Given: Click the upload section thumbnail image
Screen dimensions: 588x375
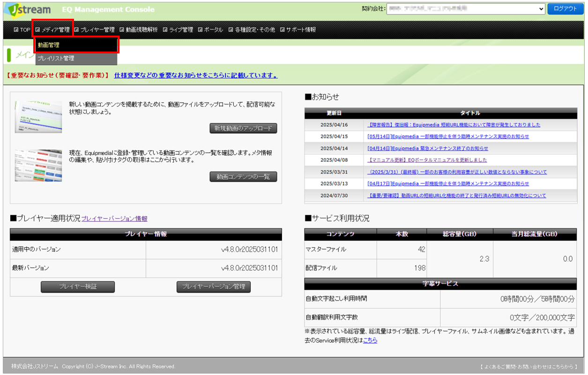Looking at the screenshot, I should tap(38, 117).
